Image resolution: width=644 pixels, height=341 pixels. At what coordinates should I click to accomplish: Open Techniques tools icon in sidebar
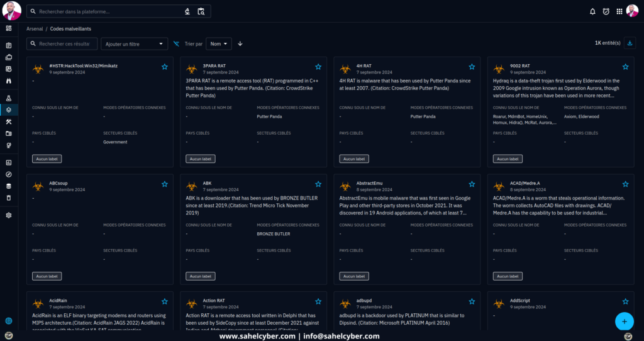9,121
